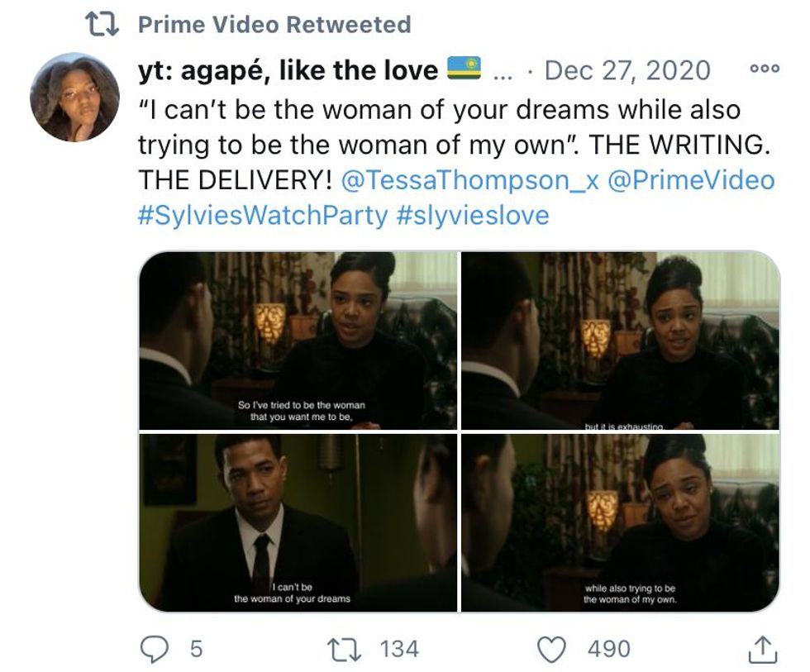Click the flag emoji beside the display name
The width and height of the screenshot is (810, 672).
coord(464,69)
